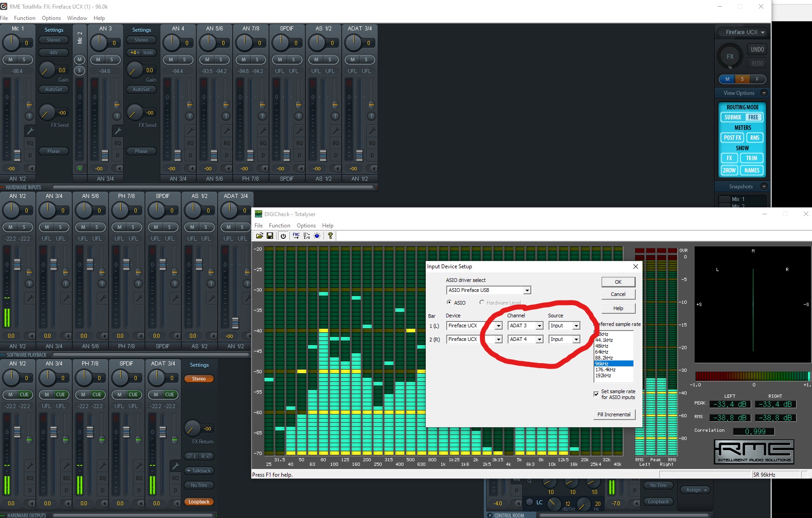Toggle 48V phantom power on Mic 1
Viewport: 812px width, 518px height.
click(54, 53)
